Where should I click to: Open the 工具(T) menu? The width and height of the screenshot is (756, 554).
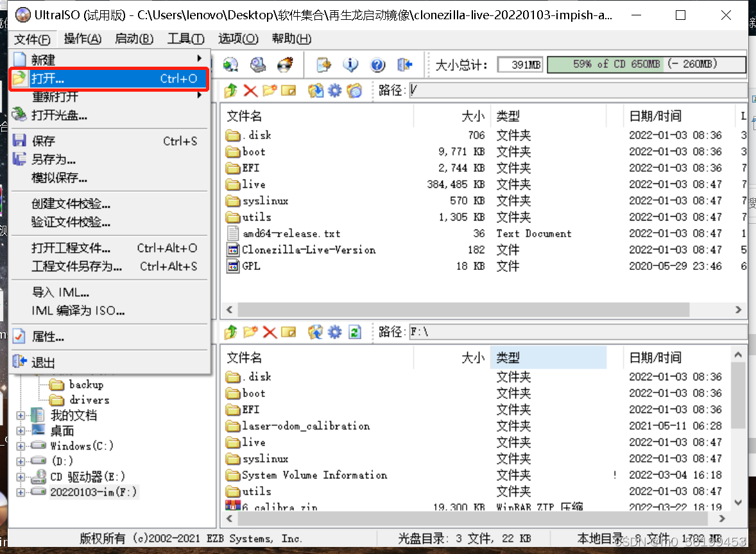click(185, 39)
